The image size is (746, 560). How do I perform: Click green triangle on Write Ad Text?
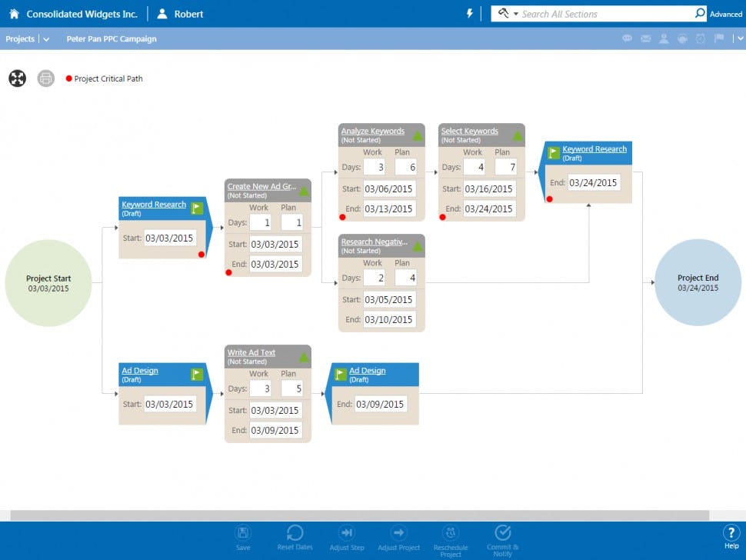[304, 358]
